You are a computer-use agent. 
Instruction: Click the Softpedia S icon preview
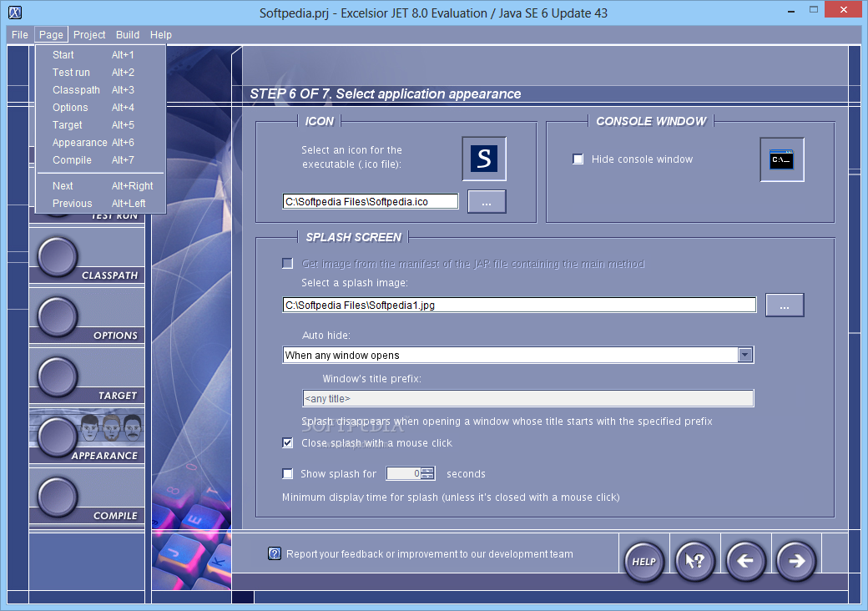click(x=484, y=159)
